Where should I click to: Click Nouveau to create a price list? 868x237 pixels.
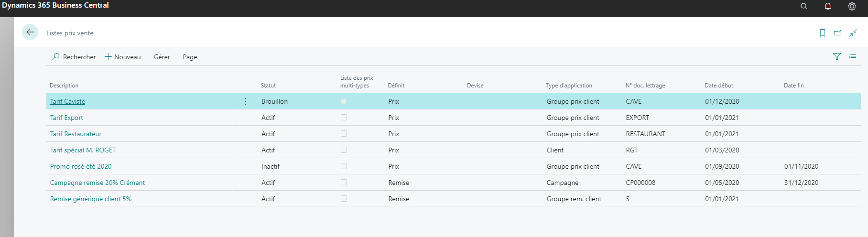123,57
